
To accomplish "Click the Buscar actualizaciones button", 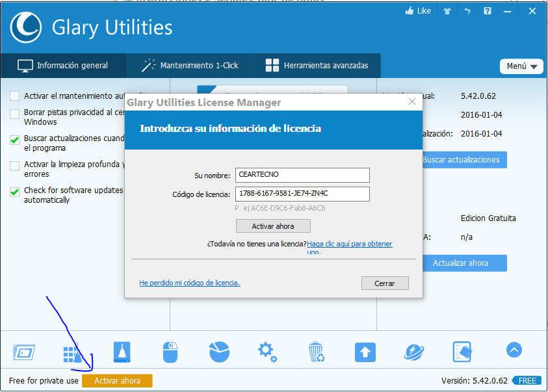I will 465,160.
